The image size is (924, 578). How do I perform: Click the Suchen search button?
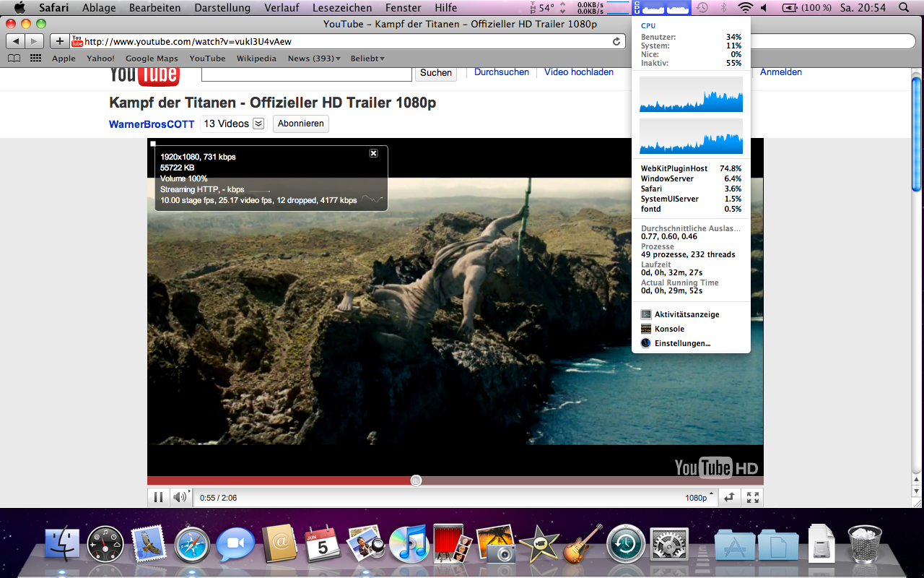coord(435,72)
